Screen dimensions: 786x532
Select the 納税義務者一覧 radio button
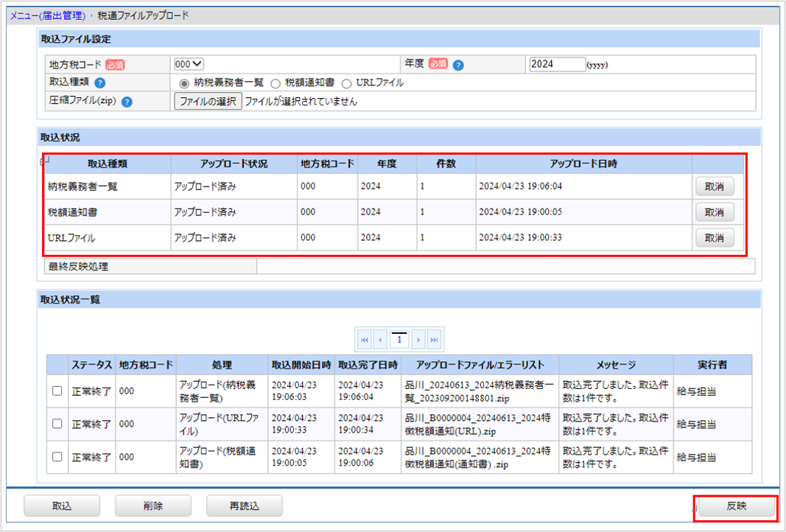click(x=184, y=84)
